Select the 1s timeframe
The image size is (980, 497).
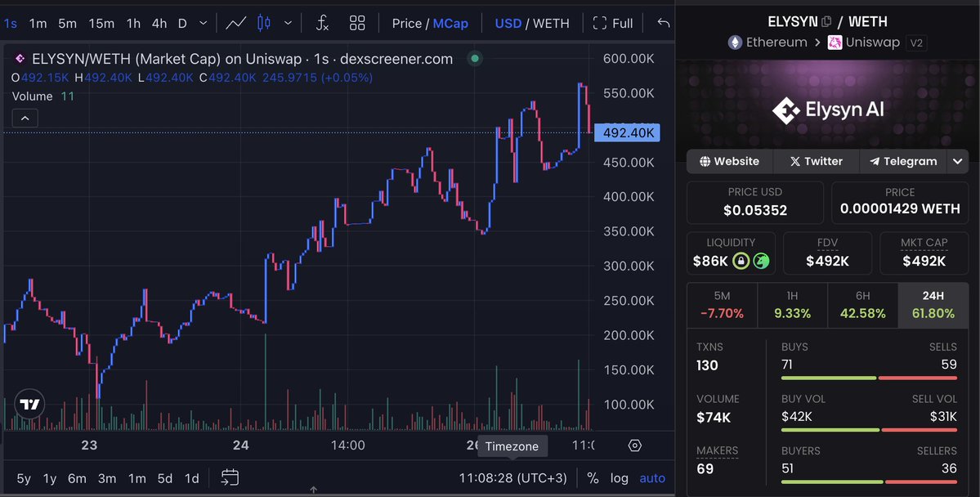click(10, 23)
